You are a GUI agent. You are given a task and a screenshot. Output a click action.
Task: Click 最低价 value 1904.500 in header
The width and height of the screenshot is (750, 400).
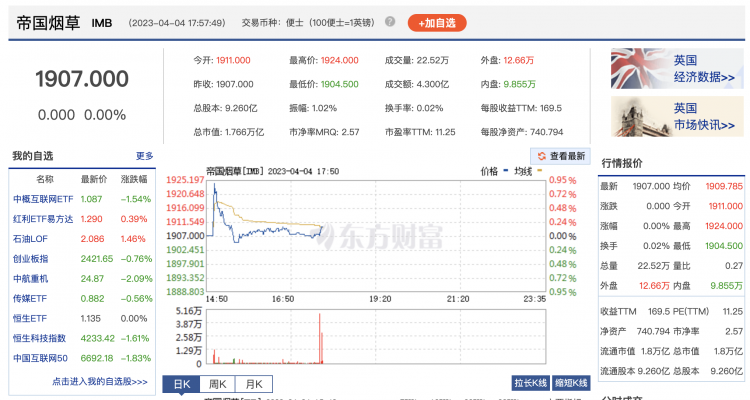tap(339, 84)
